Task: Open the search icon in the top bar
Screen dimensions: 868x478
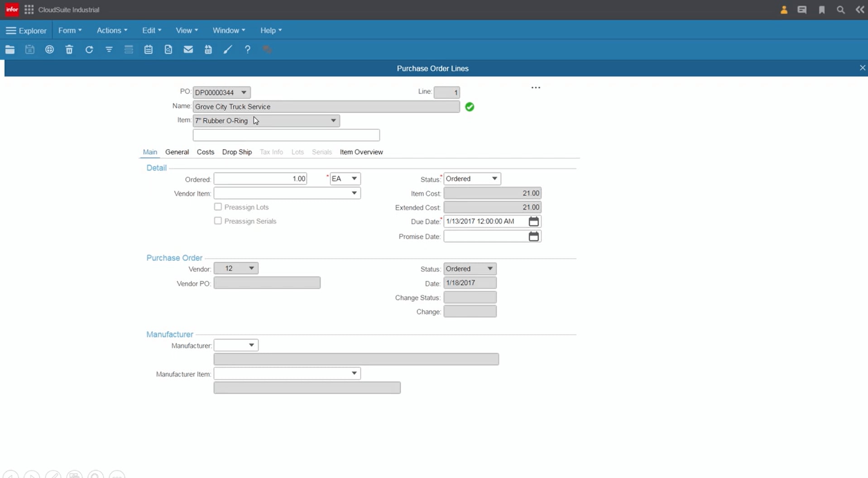Action: pos(840,10)
